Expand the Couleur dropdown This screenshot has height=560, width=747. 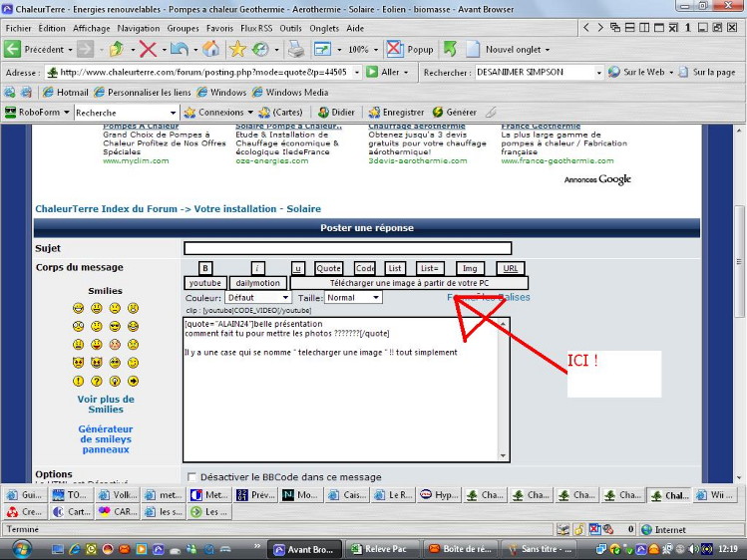point(257,297)
